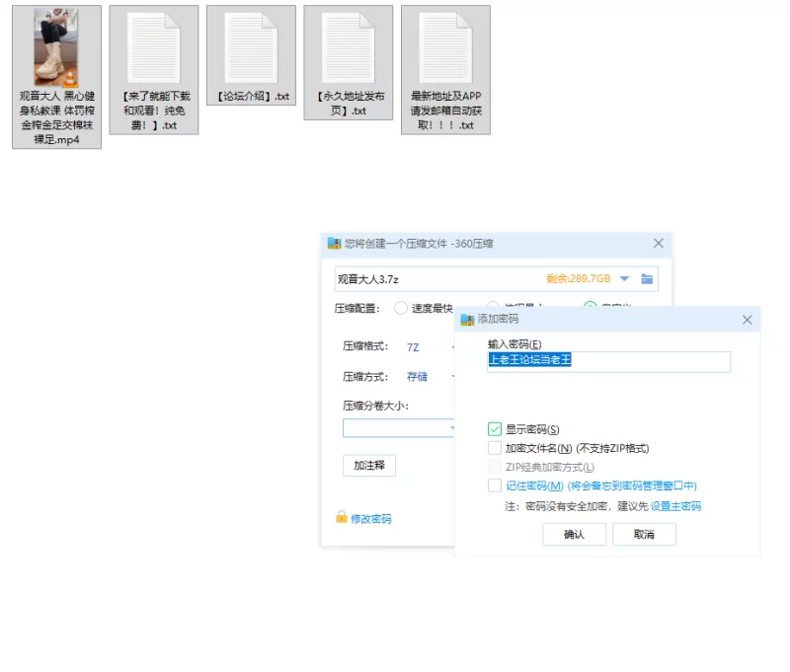Open the 压缩分卷大小 combo box

[x=399, y=428]
